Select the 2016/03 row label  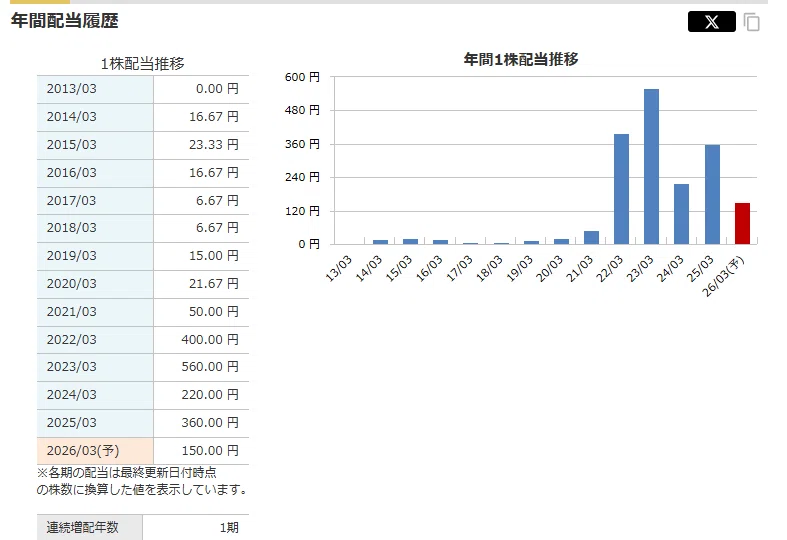[x=95, y=173]
